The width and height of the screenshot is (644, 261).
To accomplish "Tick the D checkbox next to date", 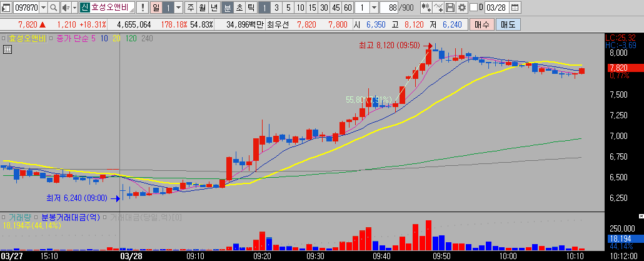I will point(473,8).
